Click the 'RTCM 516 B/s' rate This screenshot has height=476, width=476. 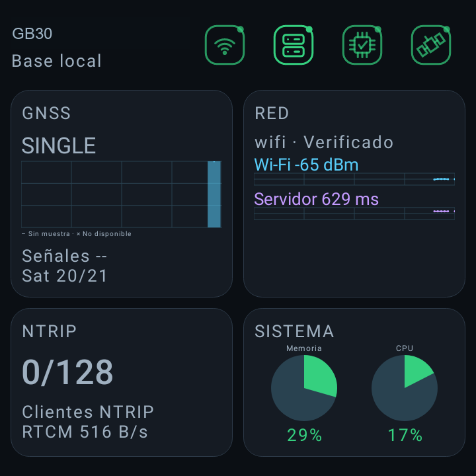(85, 432)
